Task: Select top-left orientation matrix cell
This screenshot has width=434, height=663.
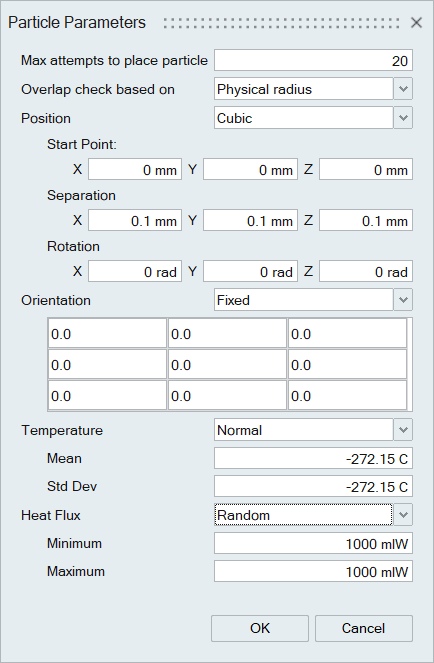Action: (x=107, y=334)
